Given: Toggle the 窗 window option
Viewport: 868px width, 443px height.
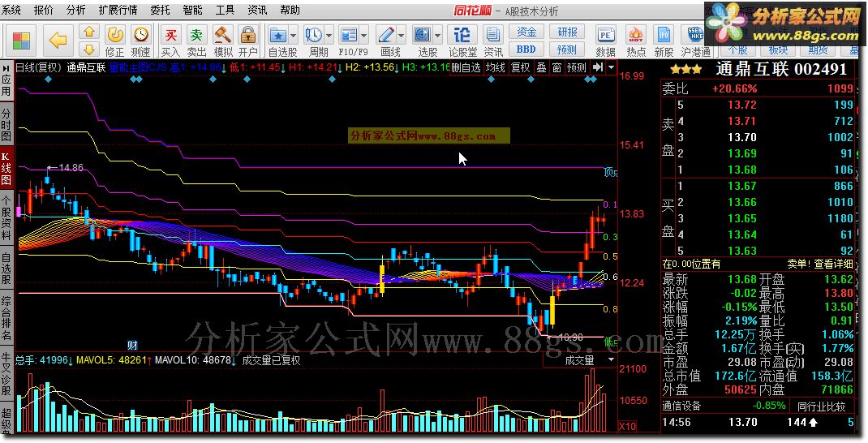Looking at the screenshot, I should [x=556, y=67].
